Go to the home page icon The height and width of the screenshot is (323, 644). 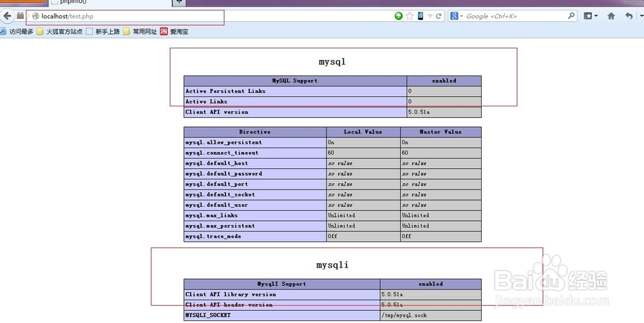pos(611,16)
